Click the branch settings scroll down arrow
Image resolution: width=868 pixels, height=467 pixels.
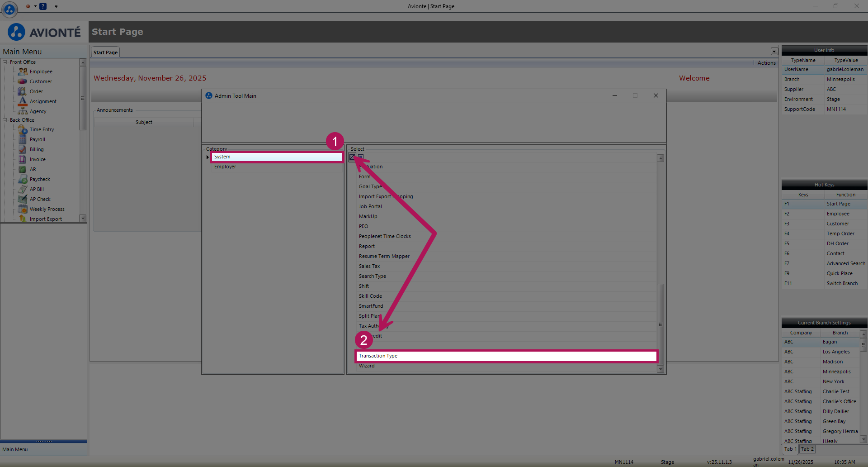(x=863, y=439)
